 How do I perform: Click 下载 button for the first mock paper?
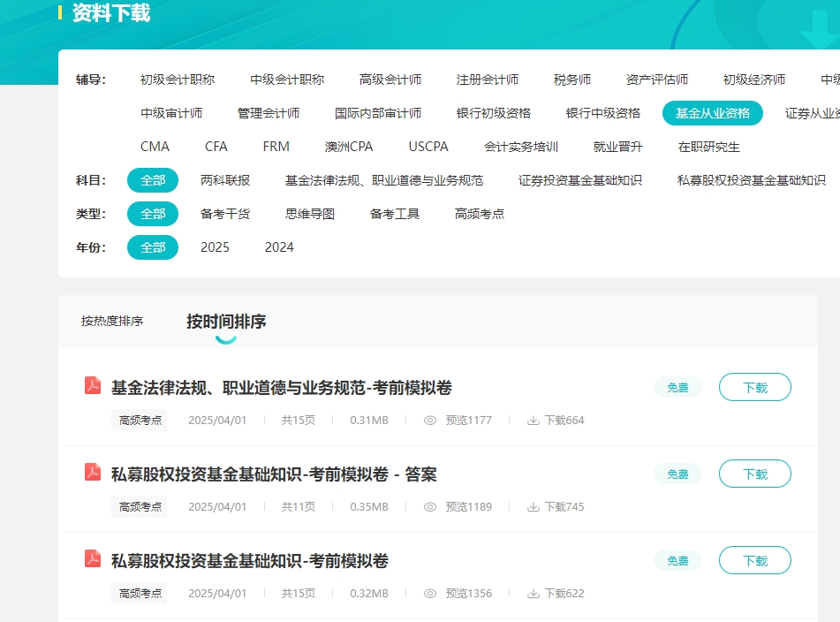coord(755,386)
